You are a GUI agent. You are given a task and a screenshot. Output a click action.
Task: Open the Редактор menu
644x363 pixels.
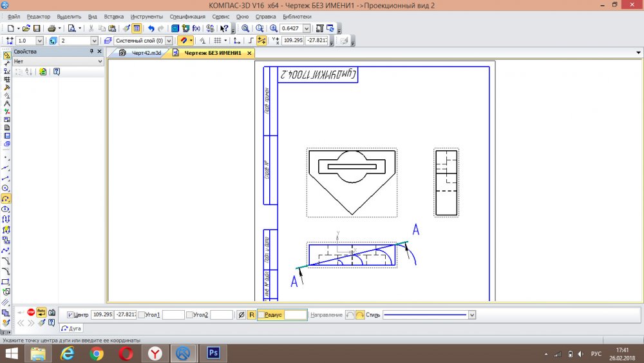(x=38, y=17)
